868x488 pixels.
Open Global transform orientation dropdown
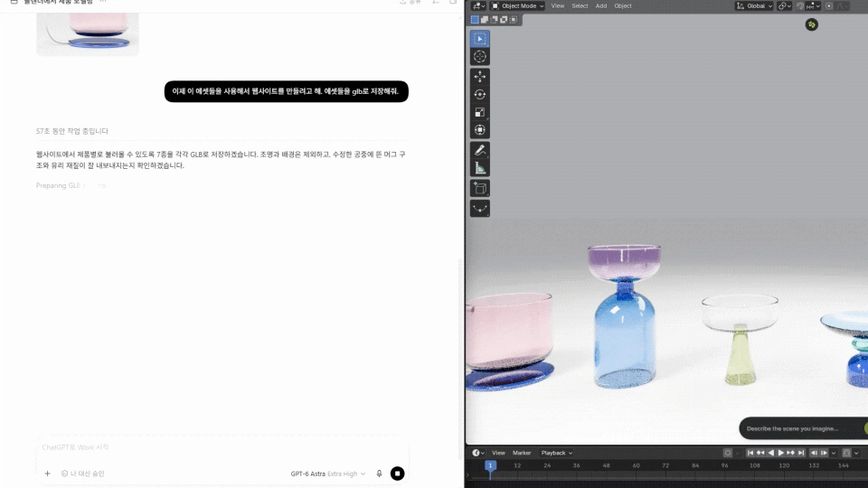click(x=754, y=6)
